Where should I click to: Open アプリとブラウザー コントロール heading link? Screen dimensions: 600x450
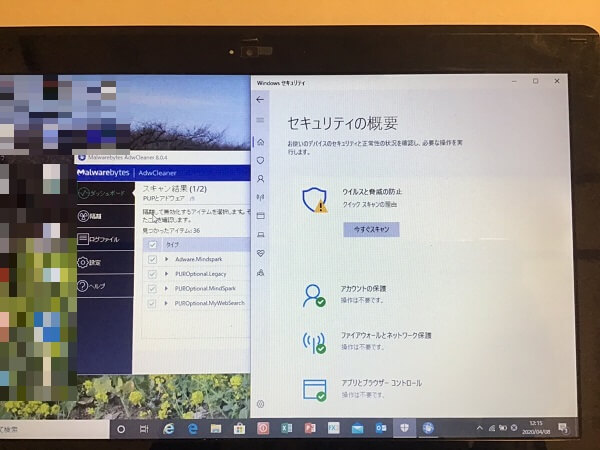382,383
